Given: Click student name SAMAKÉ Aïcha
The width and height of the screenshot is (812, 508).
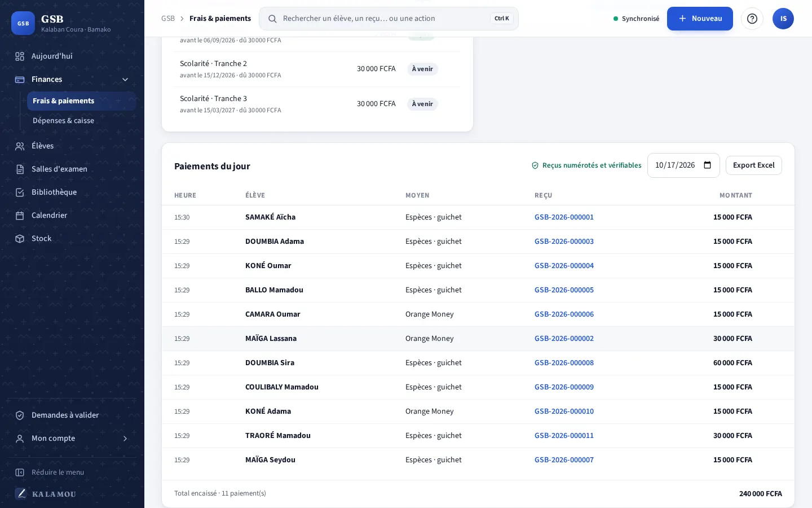Looking at the screenshot, I should point(270,217).
